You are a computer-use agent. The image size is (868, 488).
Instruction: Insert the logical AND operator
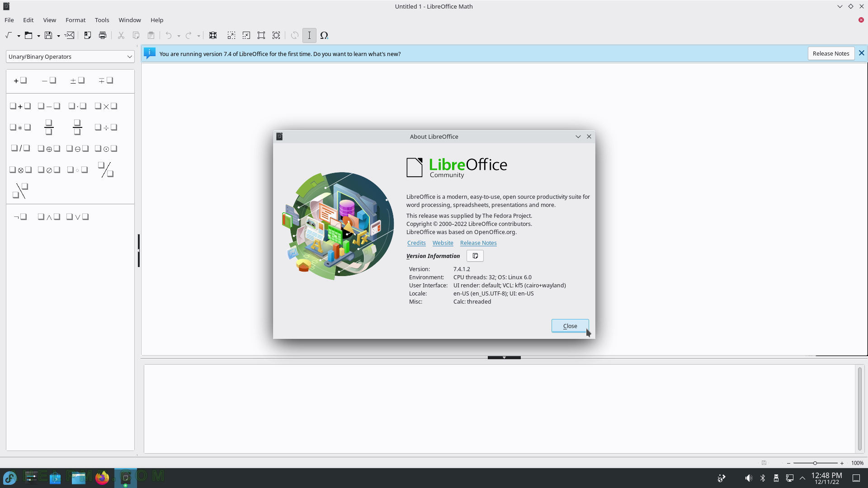(x=49, y=217)
